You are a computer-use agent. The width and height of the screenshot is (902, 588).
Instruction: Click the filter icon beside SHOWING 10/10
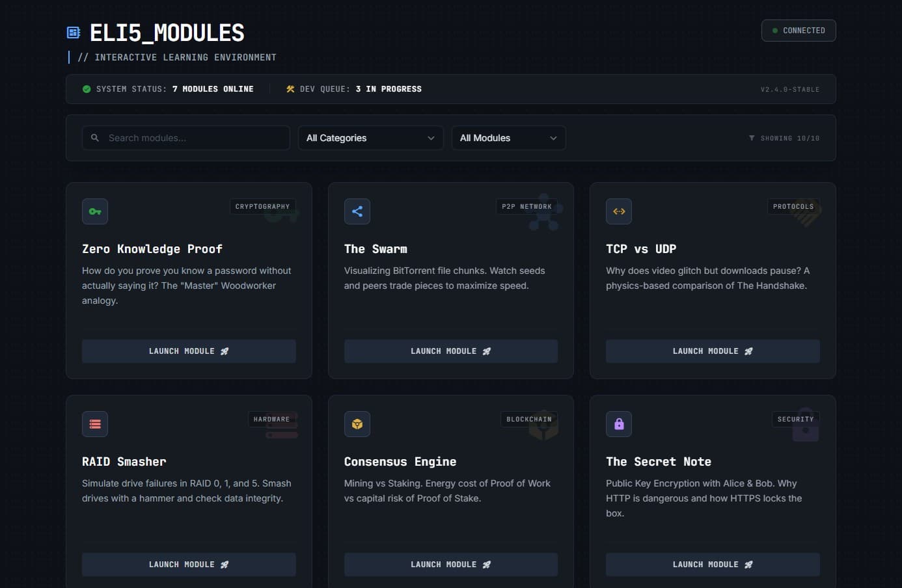pos(752,138)
